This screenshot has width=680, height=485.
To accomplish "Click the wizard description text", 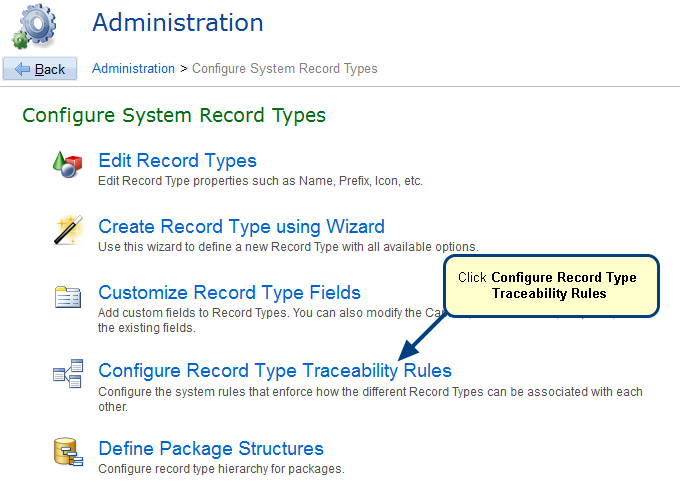I will click(288, 247).
